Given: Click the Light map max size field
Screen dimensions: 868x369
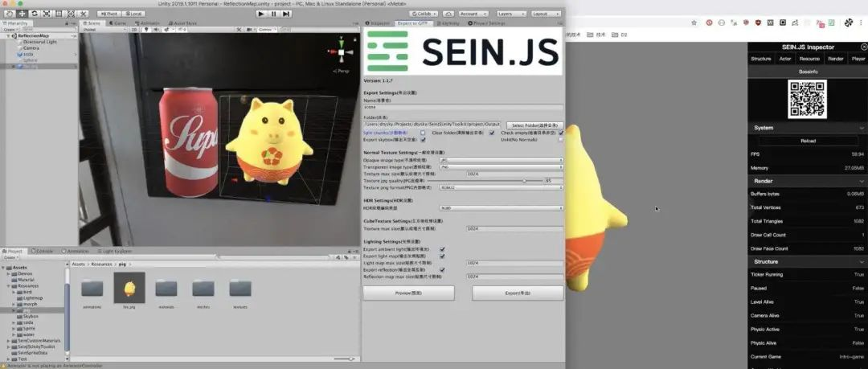Looking at the screenshot, I should coord(515,263).
